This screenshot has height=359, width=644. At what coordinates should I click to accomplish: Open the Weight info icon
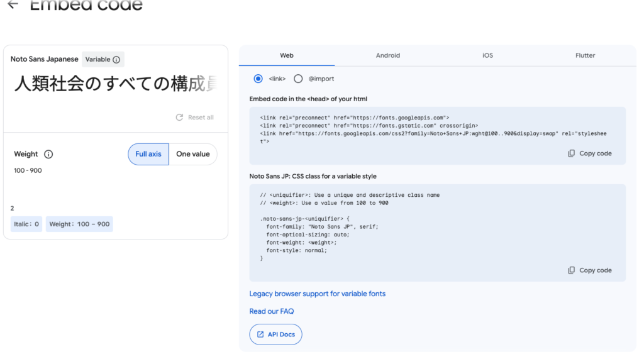(48, 154)
